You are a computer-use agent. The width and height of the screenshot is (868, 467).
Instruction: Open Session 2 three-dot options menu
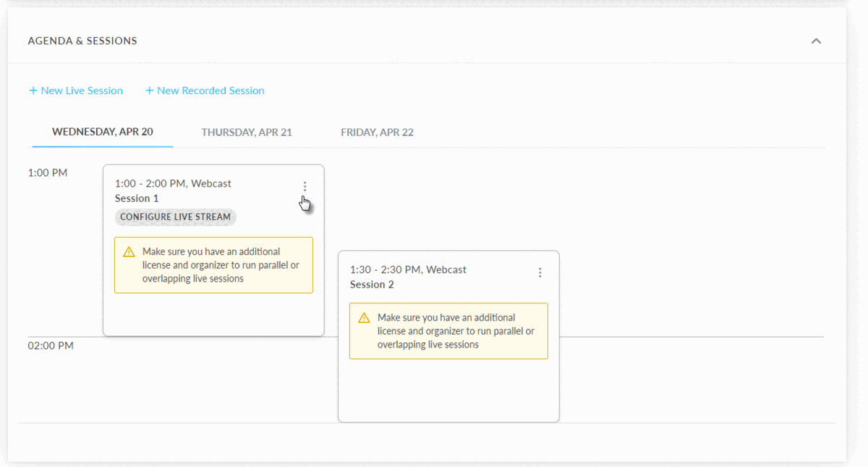point(540,273)
